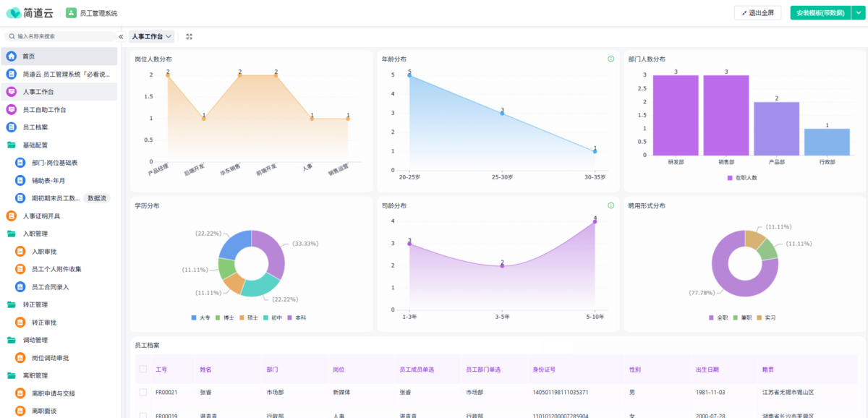This screenshot has height=418, width=868.
Task: Open 员工合同录入 in the sidebar
Action: pos(59,287)
